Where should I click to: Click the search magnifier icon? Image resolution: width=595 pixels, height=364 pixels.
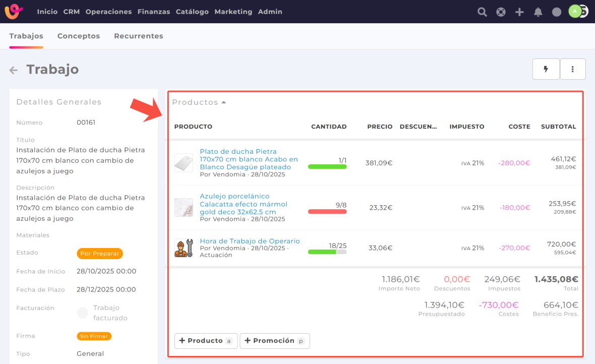click(x=482, y=12)
